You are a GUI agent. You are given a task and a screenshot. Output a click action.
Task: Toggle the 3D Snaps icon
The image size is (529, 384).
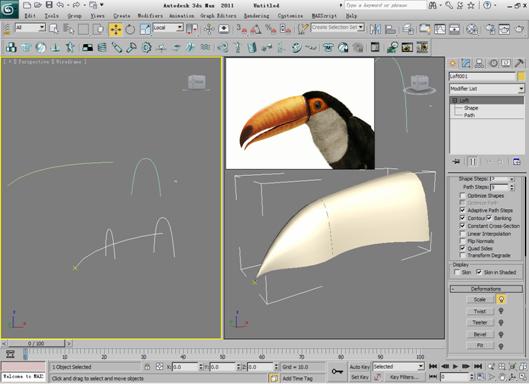pyautogui.click(x=242, y=29)
